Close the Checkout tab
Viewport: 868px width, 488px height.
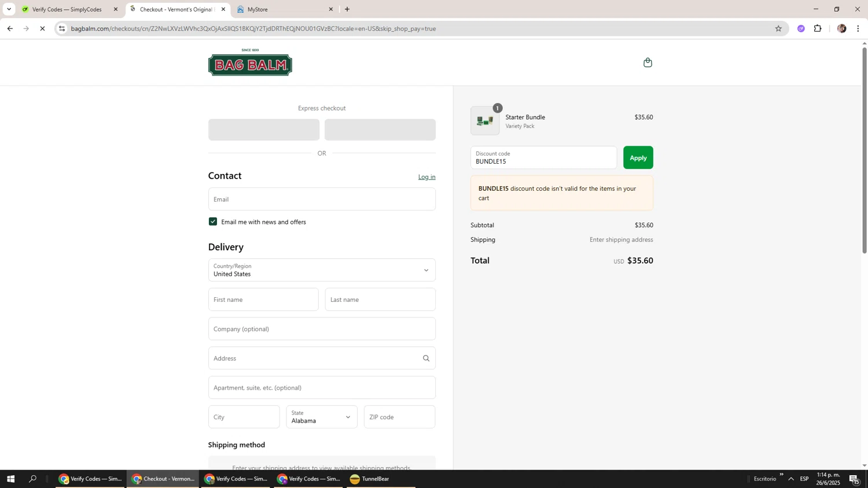point(223,9)
